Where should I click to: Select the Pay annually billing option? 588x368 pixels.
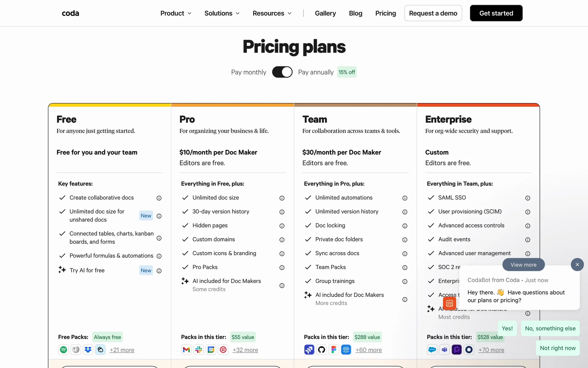click(x=316, y=72)
